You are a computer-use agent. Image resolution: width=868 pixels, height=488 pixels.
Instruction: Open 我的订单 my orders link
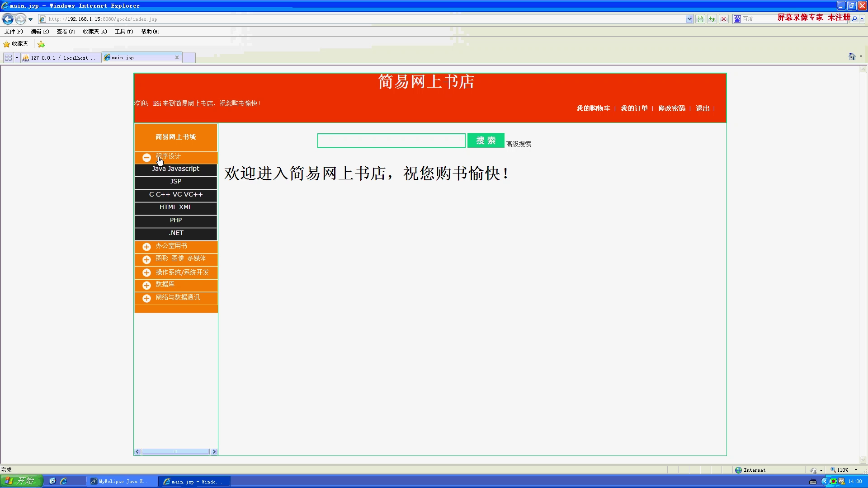click(634, 108)
